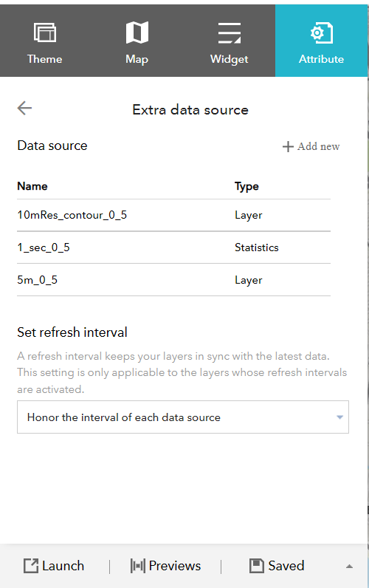Expand the up arrow next to Saved
Viewport: 369px width, 588px height.
(x=350, y=567)
